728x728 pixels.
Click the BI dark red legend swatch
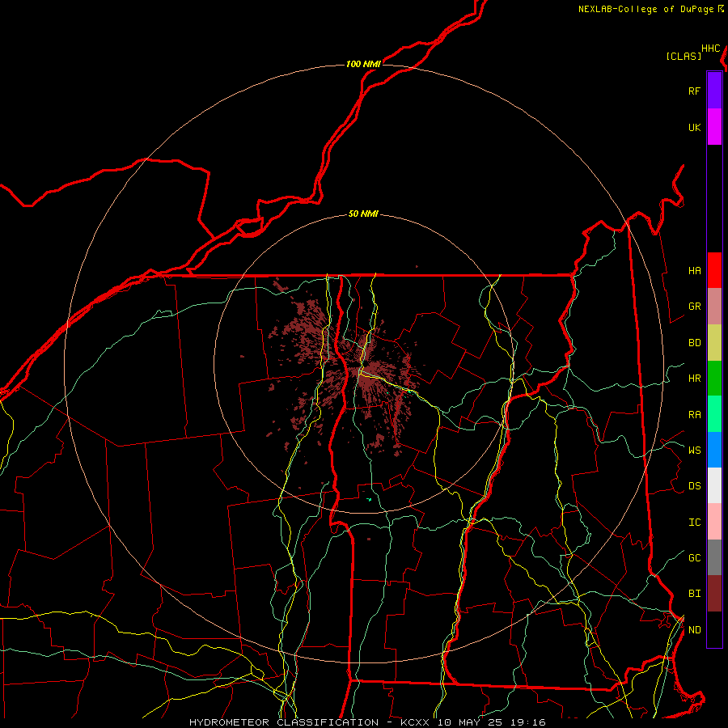[714, 594]
